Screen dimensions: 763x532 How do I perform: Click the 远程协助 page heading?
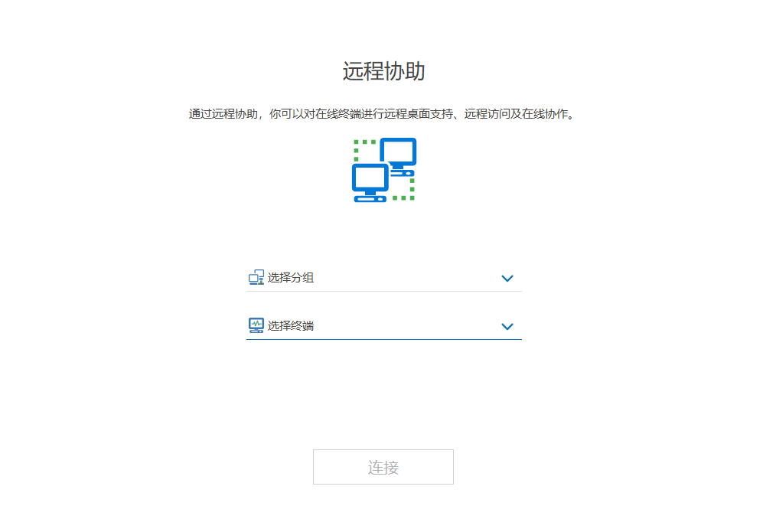(x=384, y=71)
